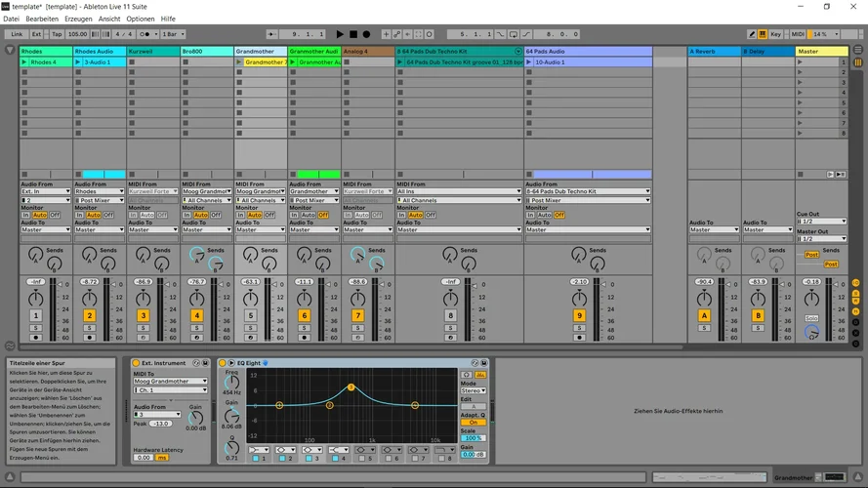868x488 pixels.
Task: Toggle Automation Arm icon in transport
Action: pos(397,34)
